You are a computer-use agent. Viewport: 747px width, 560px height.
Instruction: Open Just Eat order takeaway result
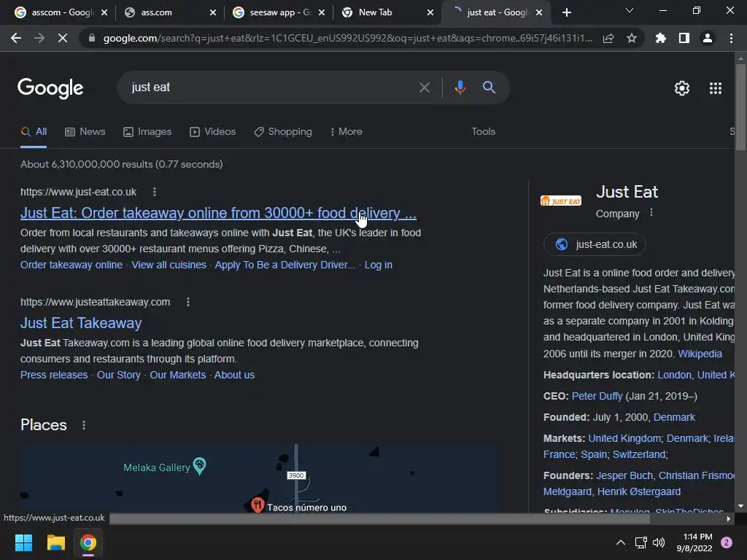218,213
